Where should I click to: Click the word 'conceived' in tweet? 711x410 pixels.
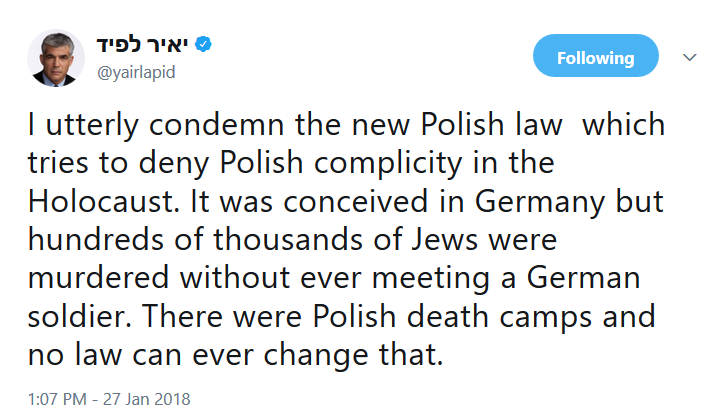356,202
